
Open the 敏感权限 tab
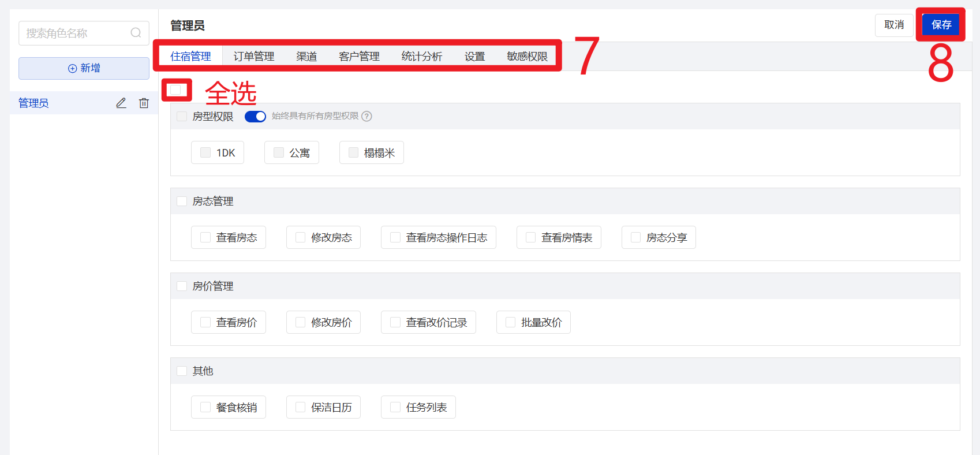(x=527, y=57)
